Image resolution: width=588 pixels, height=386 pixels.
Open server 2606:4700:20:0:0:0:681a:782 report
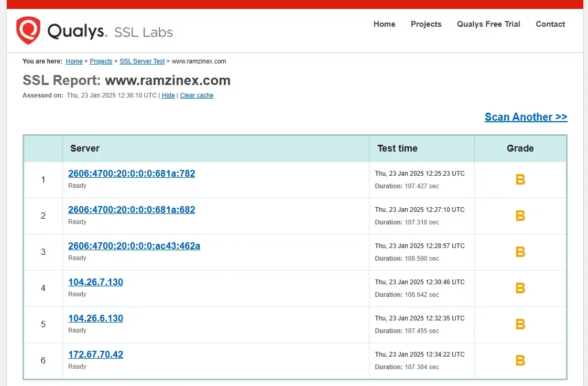click(x=132, y=173)
